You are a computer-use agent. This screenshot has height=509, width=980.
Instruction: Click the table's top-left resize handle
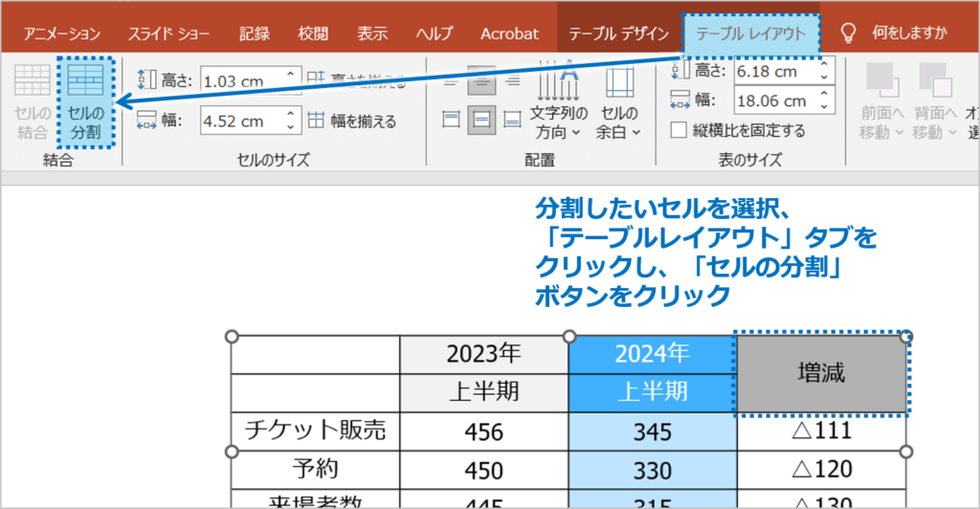pyautogui.click(x=232, y=337)
